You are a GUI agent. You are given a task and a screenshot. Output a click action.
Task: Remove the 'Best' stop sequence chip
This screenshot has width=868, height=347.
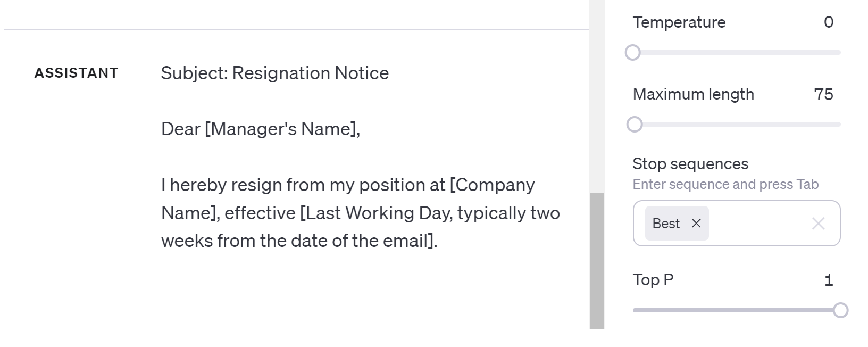point(696,224)
